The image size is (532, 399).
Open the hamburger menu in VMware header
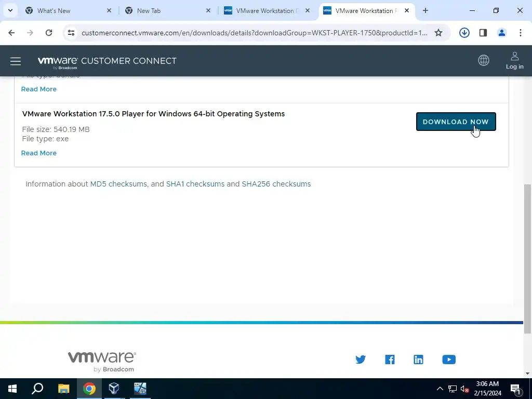tap(16, 61)
